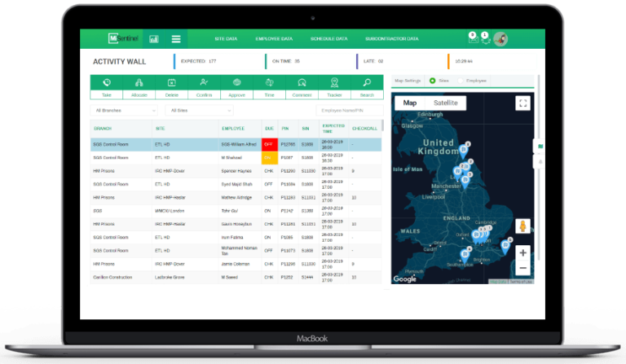
Task: Click the Tracker map-pin icon
Action: point(334,82)
